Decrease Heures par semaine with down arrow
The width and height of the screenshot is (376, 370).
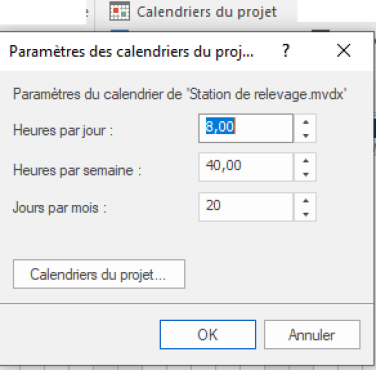pos(306,174)
